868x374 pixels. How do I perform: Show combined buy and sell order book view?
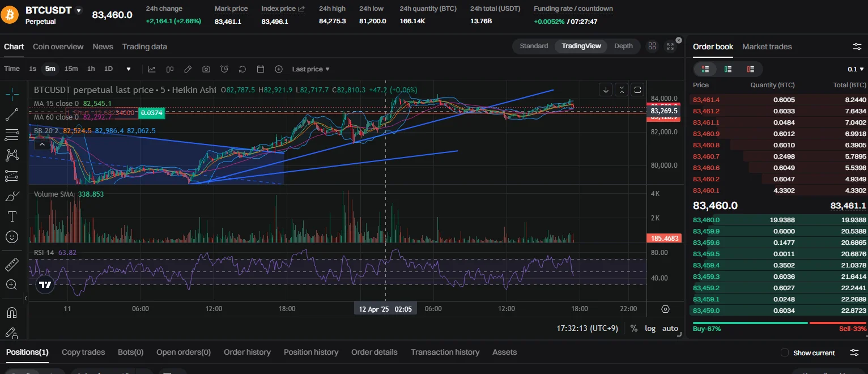coord(705,69)
